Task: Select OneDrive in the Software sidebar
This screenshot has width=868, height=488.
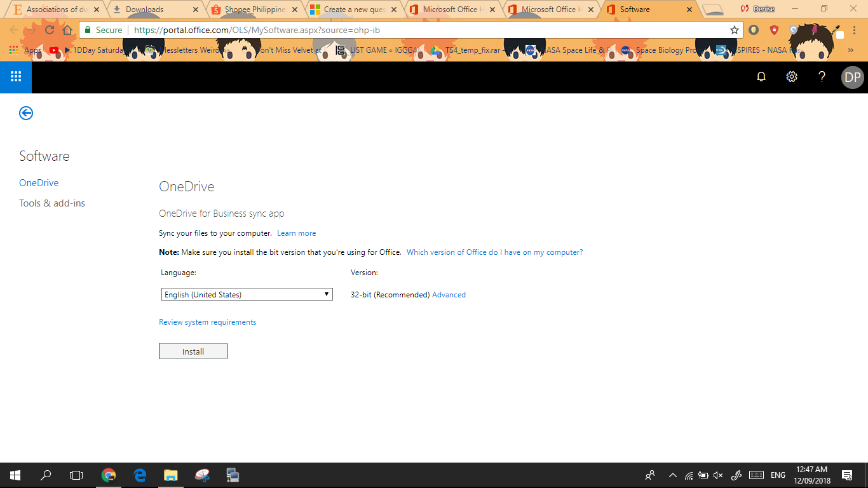Action: [x=39, y=183]
